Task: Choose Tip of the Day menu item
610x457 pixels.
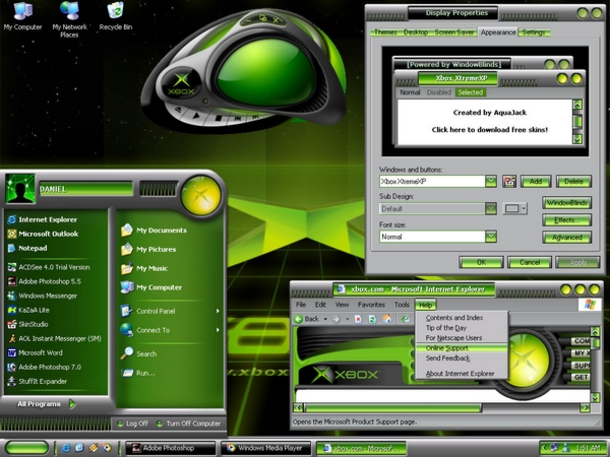Action: click(x=462, y=328)
